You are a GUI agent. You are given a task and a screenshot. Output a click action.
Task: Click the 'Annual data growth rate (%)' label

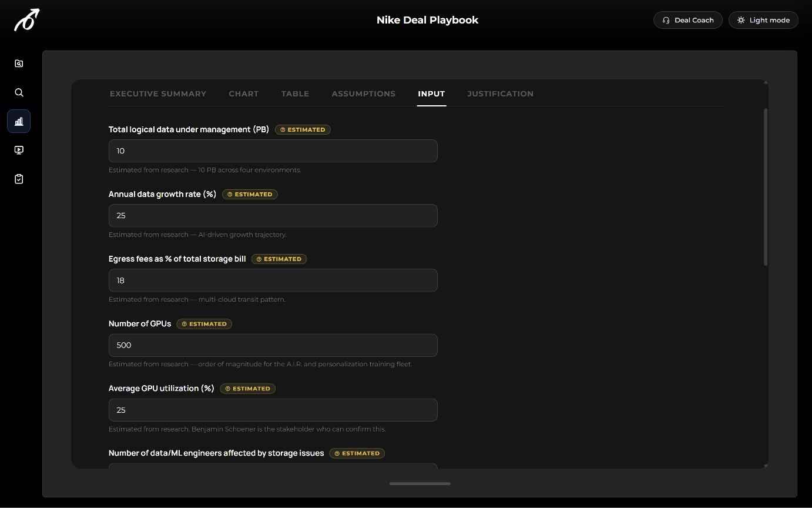point(163,194)
